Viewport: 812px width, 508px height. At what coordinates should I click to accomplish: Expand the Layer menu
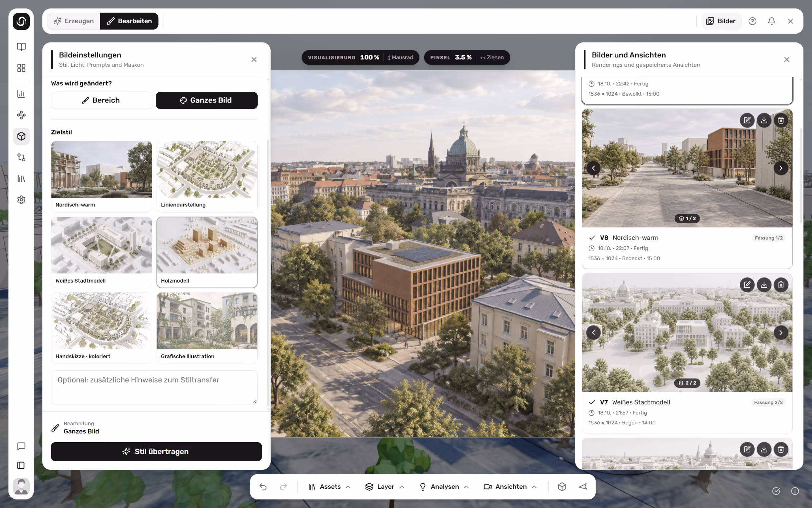pos(384,486)
